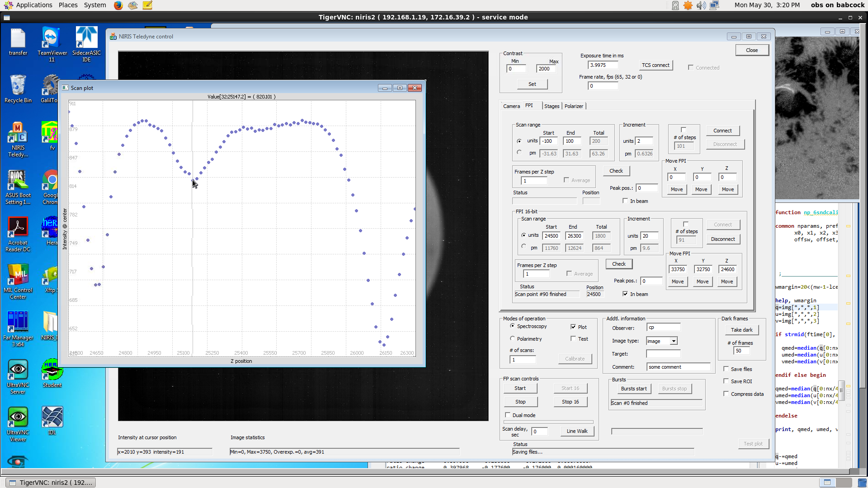Screen dimensions: 868x488
Task: Click the TCS connect button
Action: coord(656,65)
